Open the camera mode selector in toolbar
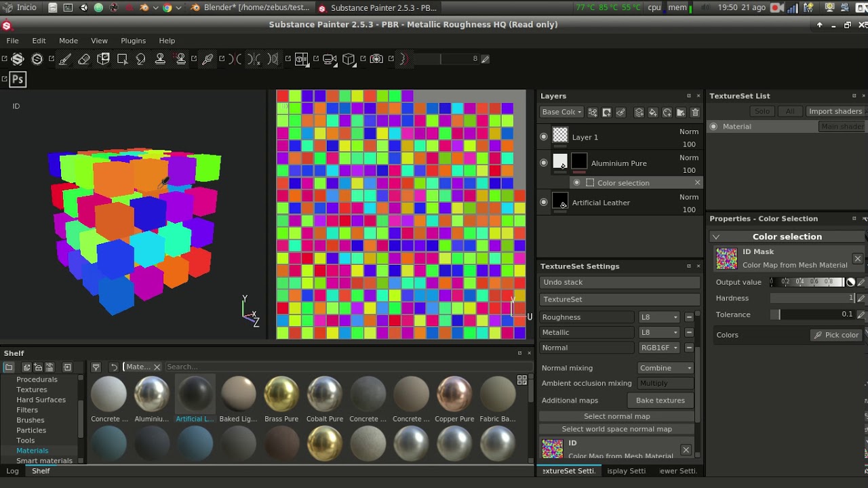Viewport: 868px width, 488px height. 330,59
